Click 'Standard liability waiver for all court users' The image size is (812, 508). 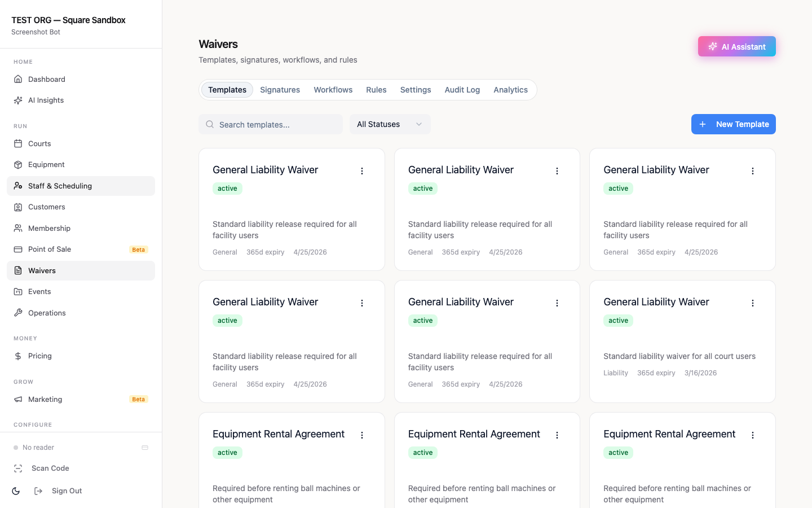coord(679,356)
